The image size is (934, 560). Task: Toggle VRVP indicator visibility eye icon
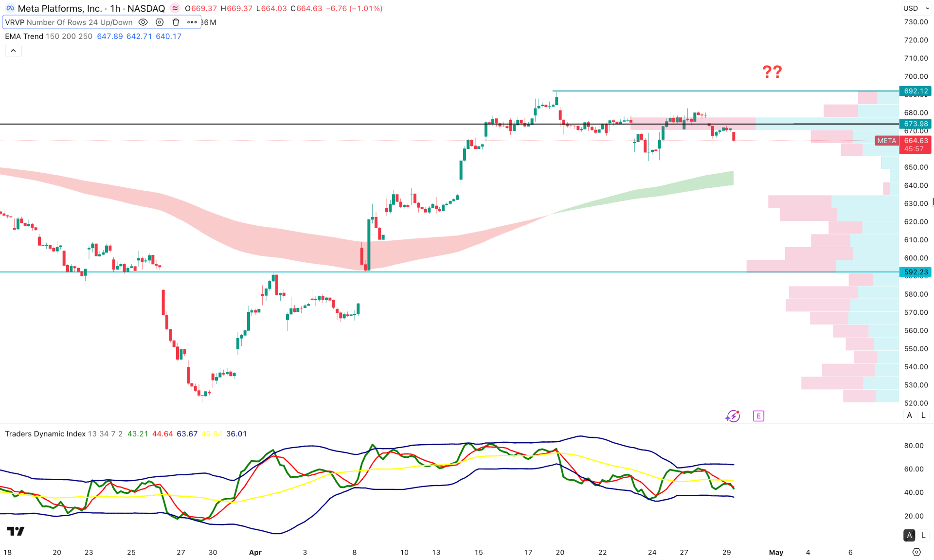pyautogui.click(x=143, y=22)
